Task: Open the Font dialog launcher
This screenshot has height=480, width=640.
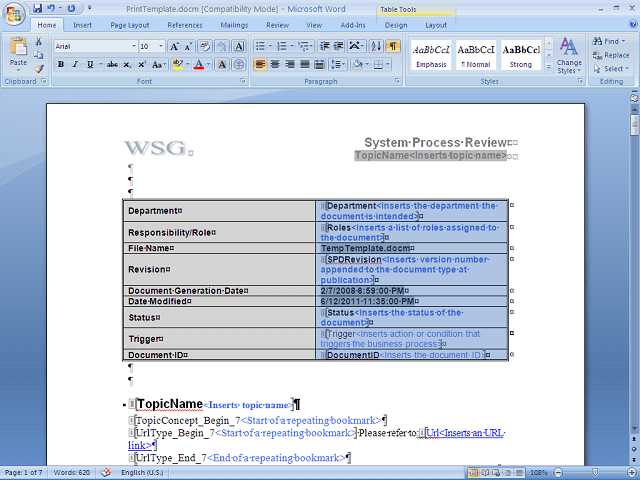Action: 242,81
